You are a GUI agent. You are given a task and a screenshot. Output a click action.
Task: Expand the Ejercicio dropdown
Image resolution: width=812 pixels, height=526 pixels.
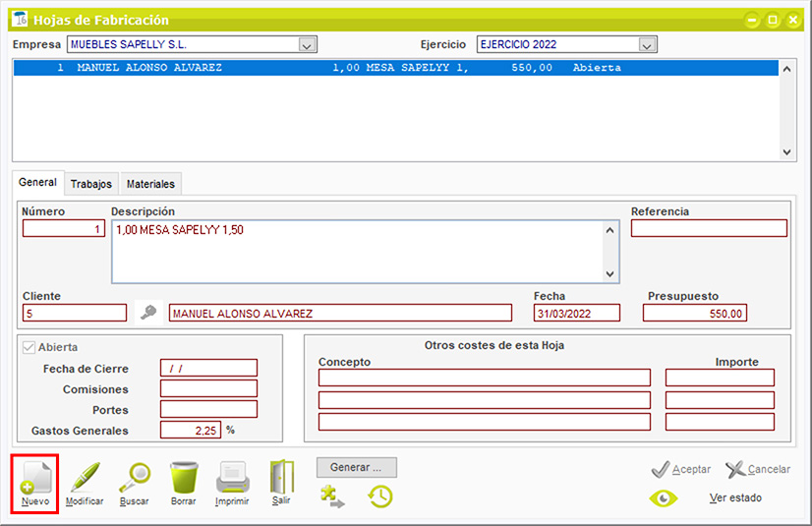click(x=646, y=45)
